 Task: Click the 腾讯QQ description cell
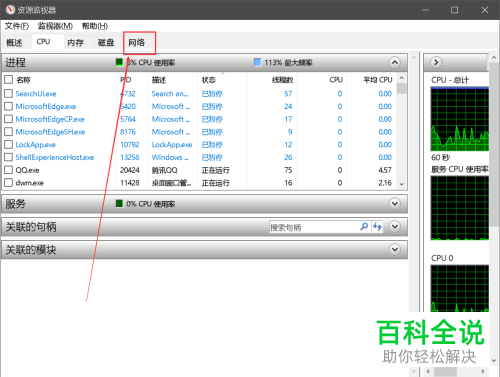[x=165, y=170]
